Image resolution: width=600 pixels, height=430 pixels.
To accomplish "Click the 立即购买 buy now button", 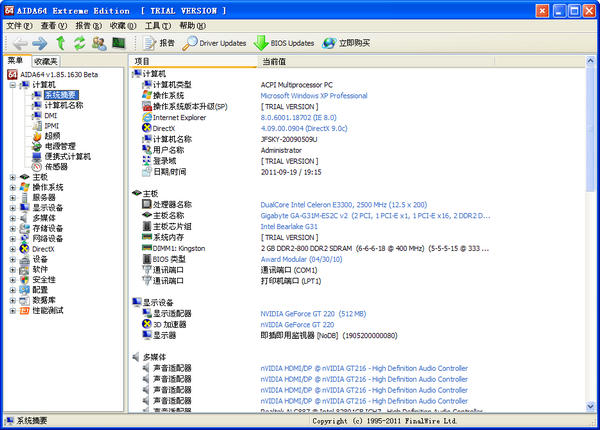I will [346, 43].
